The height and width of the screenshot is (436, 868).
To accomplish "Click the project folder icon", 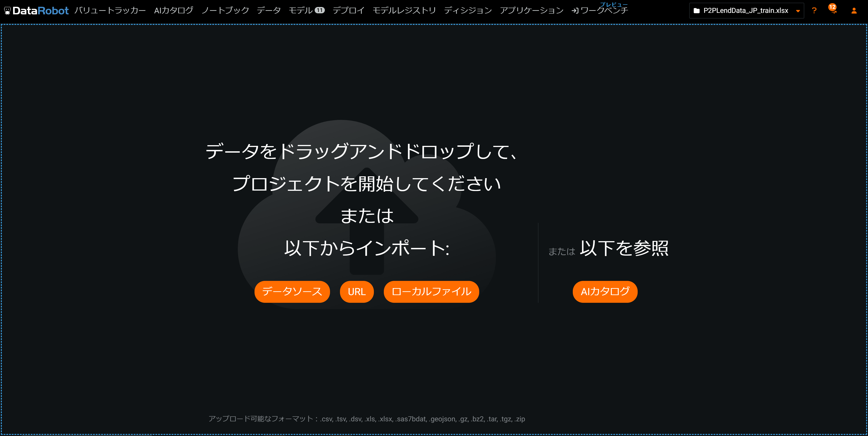I will (x=696, y=11).
